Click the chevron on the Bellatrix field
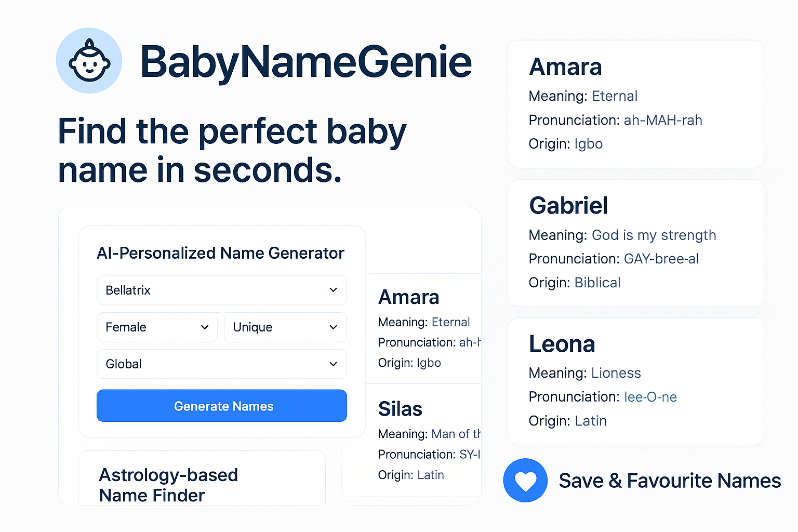The width and height of the screenshot is (798, 532). click(333, 290)
